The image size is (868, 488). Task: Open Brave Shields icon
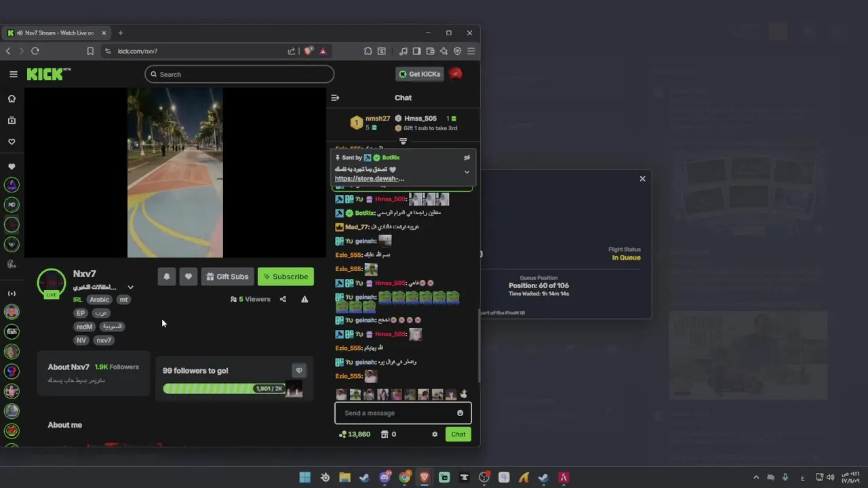[309, 51]
